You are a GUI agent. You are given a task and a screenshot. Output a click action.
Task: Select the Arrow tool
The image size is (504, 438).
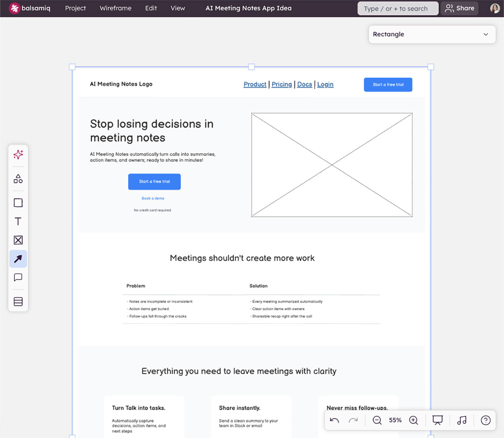tap(18, 259)
